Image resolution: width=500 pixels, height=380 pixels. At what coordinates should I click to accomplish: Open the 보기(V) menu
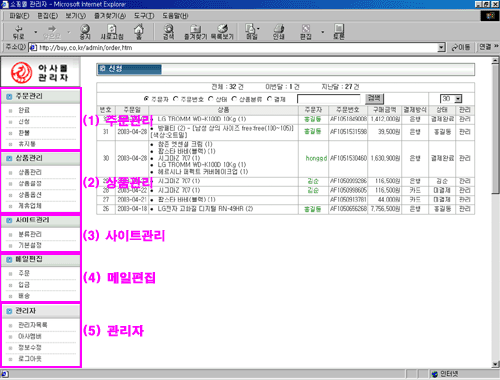tap(75, 16)
